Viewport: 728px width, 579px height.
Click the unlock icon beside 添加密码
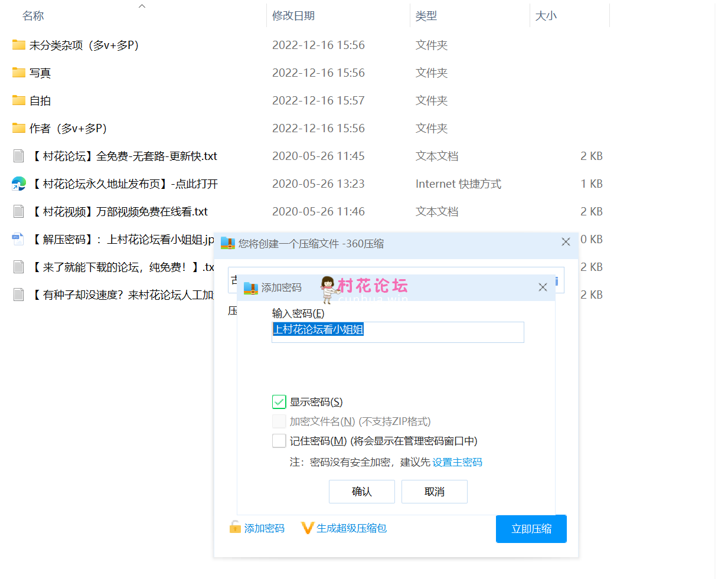tap(235, 527)
